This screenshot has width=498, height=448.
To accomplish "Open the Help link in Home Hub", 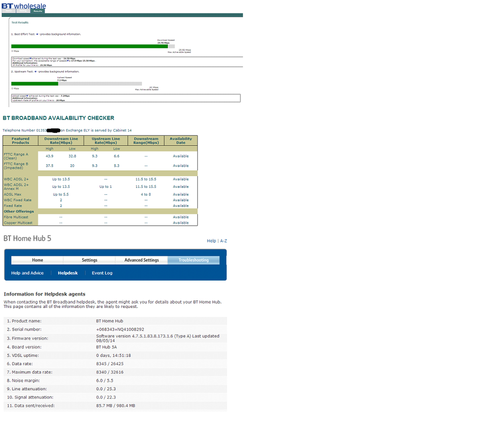I will [x=211, y=241].
